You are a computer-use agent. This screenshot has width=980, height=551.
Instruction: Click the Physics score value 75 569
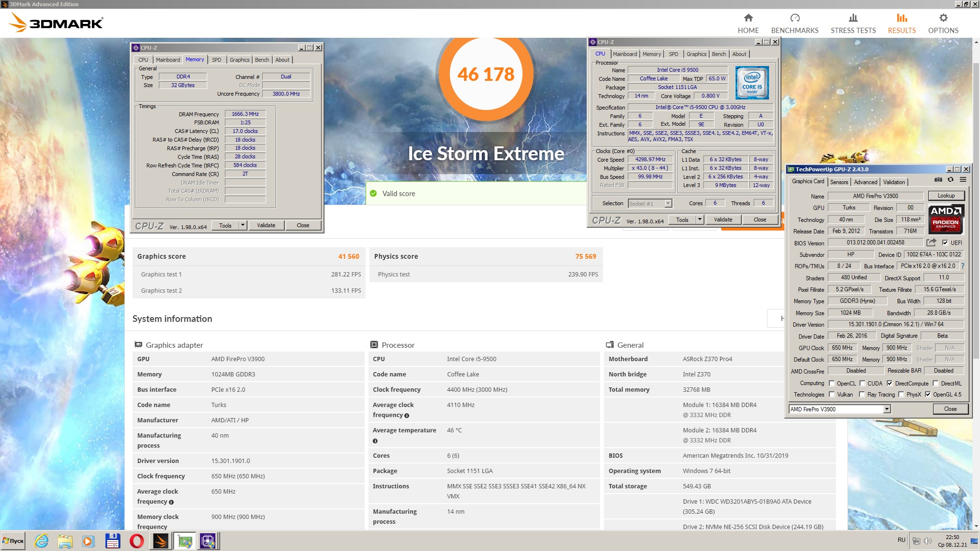[x=586, y=256]
